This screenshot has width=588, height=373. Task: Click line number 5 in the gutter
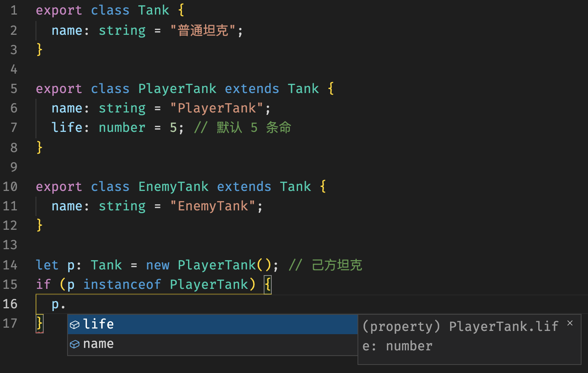coord(14,89)
